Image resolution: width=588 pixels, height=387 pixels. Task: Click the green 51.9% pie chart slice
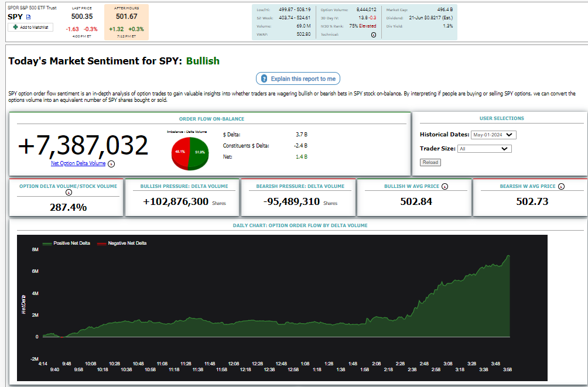[200, 152]
